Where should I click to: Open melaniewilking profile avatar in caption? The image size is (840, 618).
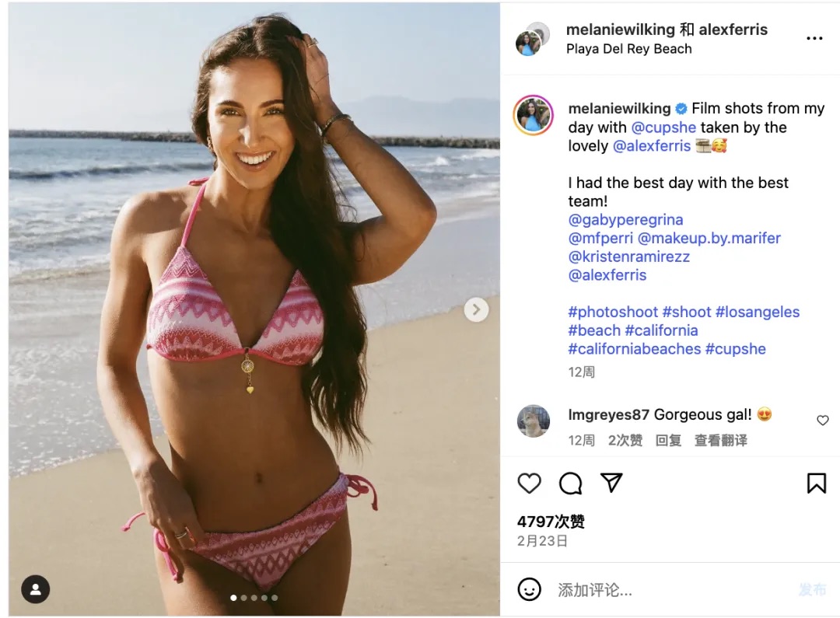[533, 115]
